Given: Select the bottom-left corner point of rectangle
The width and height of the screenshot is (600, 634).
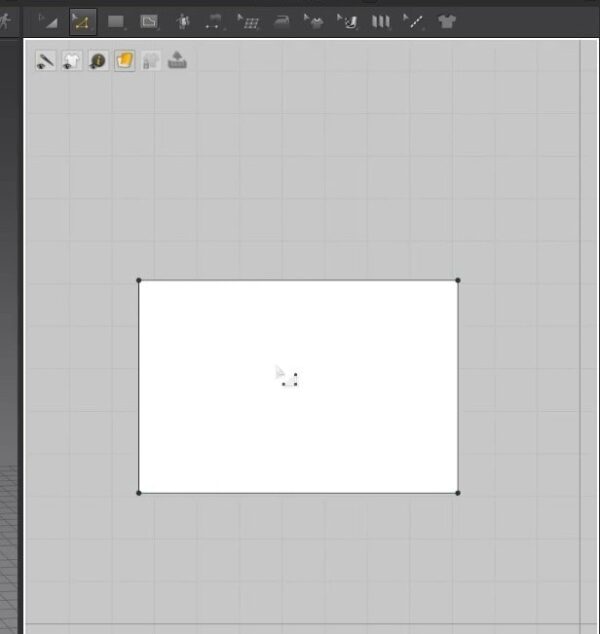Looking at the screenshot, I should pos(139,492).
